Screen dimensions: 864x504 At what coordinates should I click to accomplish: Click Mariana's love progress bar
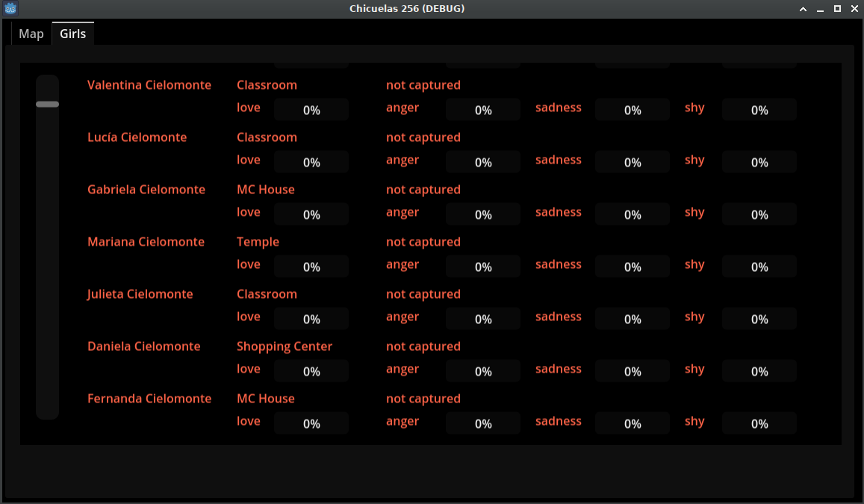click(x=311, y=267)
